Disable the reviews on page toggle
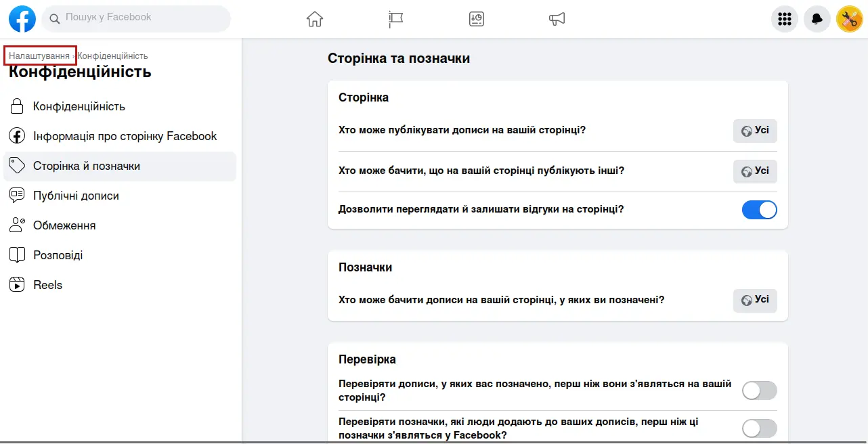 point(760,210)
